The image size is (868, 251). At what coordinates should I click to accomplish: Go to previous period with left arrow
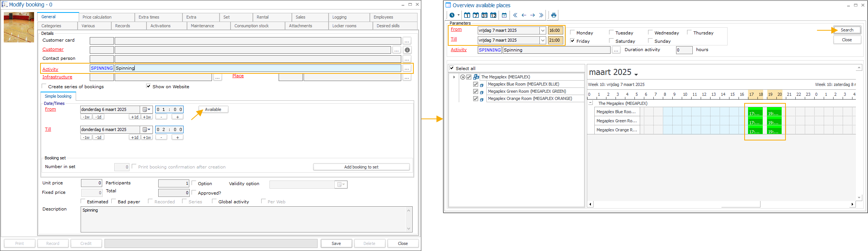(x=524, y=15)
